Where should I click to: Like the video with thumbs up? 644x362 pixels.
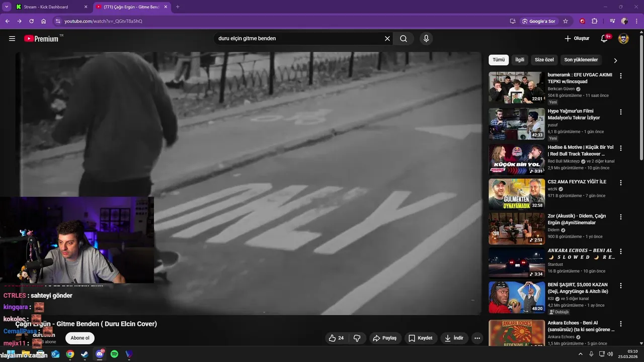[x=337, y=338]
